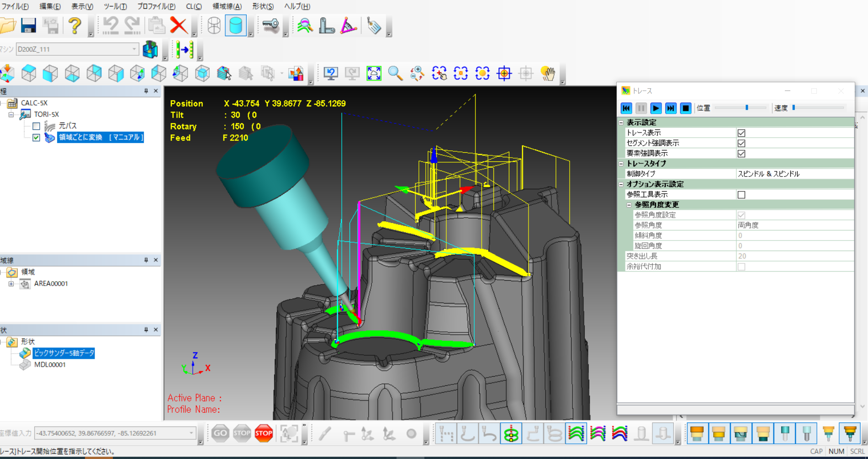Collapse the 表示設定 section
Screen dimensions: 868x459
(x=621, y=123)
